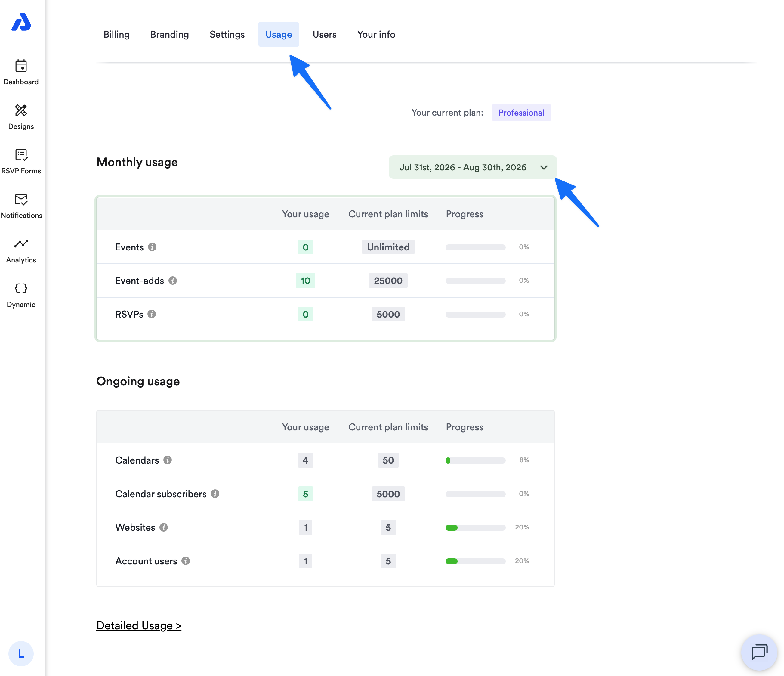Screen dimensions: 784x676
Task: Click info icon next to Events
Action: point(152,247)
